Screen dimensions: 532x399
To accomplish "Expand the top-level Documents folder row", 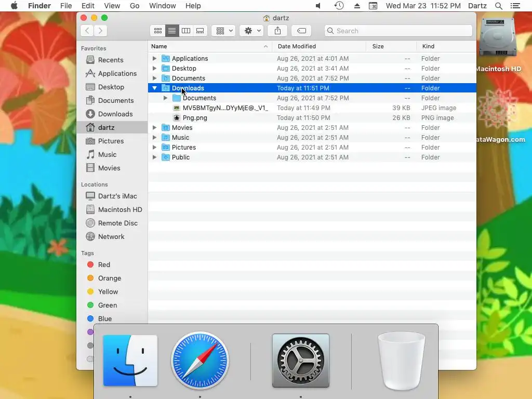I will pyautogui.click(x=154, y=78).
